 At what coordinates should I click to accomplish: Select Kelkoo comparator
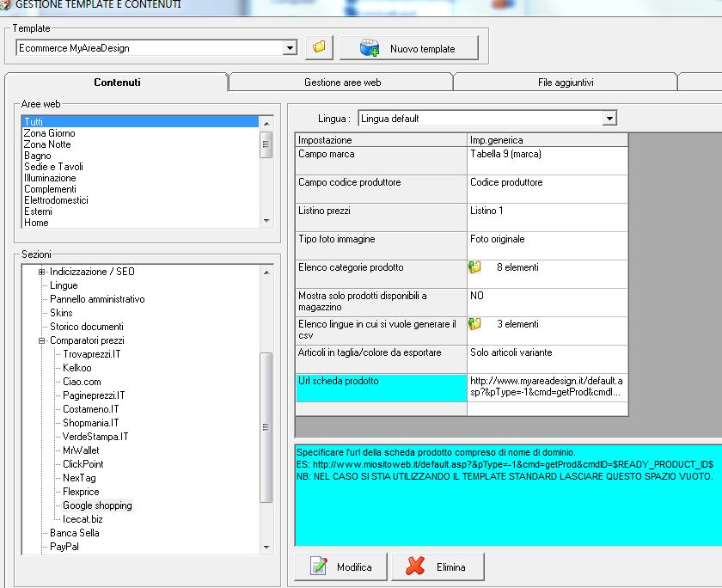(76, 368)
